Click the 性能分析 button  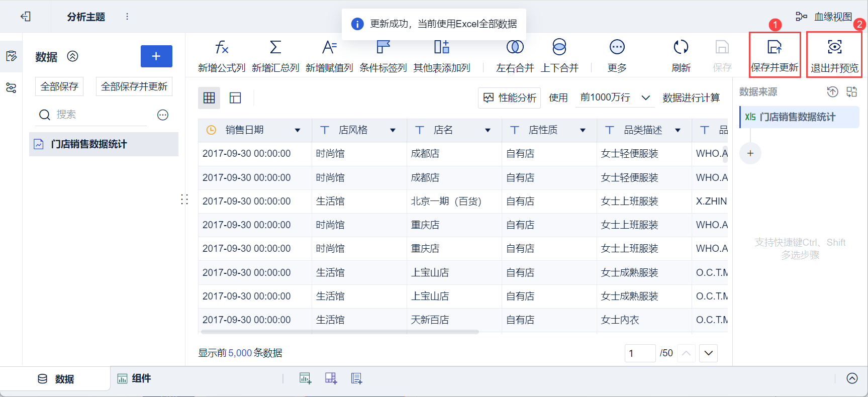click(x=509, y=97)
